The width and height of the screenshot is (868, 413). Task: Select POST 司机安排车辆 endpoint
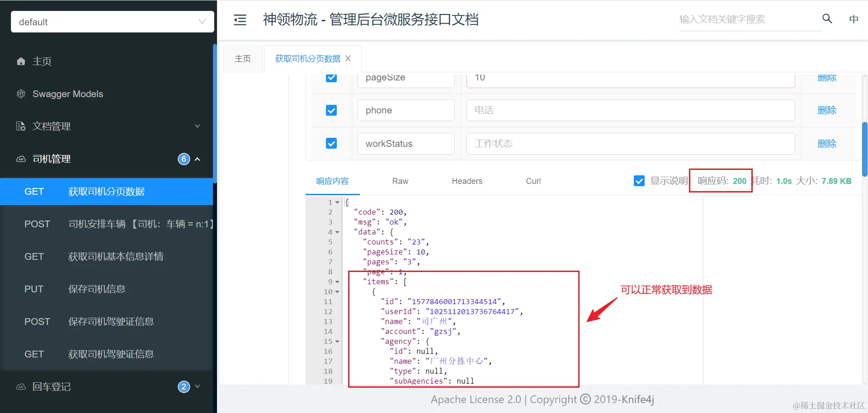107,224
